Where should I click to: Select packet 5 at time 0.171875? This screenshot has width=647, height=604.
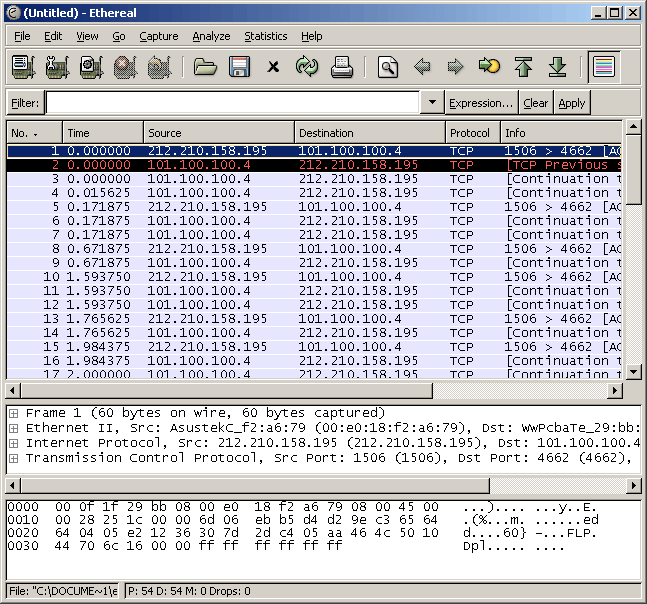(x=314, y=207)
